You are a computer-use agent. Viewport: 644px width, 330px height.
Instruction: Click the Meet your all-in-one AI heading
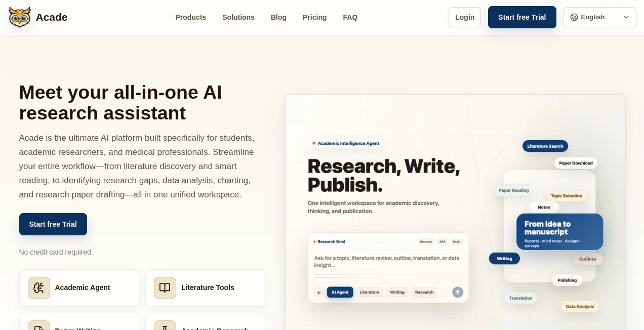point(120,103)
